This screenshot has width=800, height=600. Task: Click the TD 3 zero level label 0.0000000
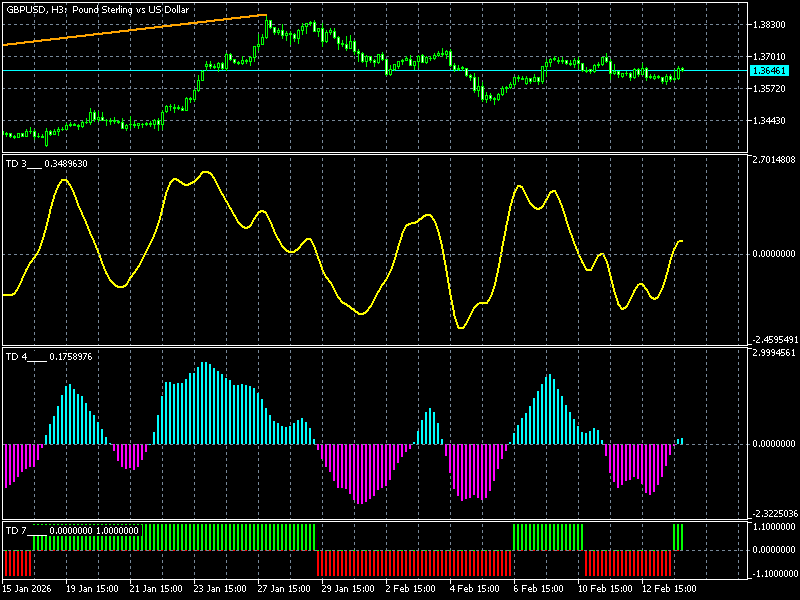(x=773, y=254)
